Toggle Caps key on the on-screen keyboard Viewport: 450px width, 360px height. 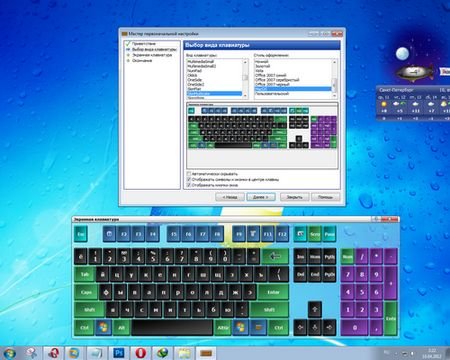click(86, 292)
